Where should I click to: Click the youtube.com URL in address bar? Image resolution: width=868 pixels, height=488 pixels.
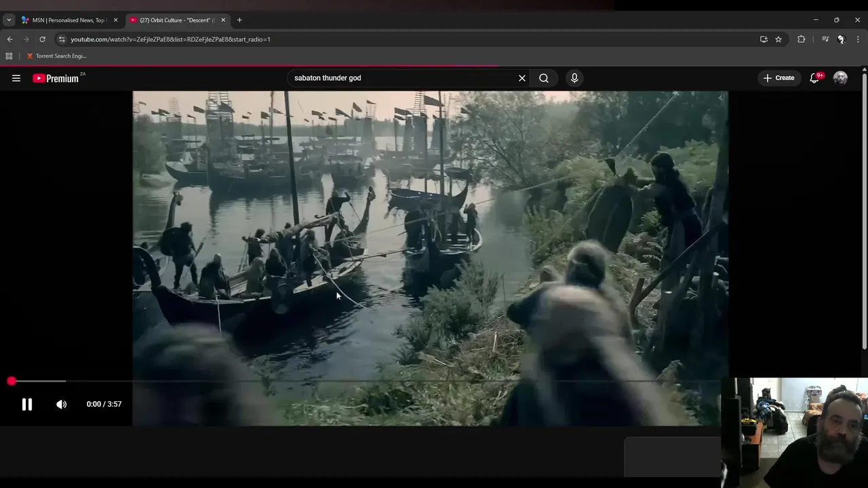(x=170, y=39)
